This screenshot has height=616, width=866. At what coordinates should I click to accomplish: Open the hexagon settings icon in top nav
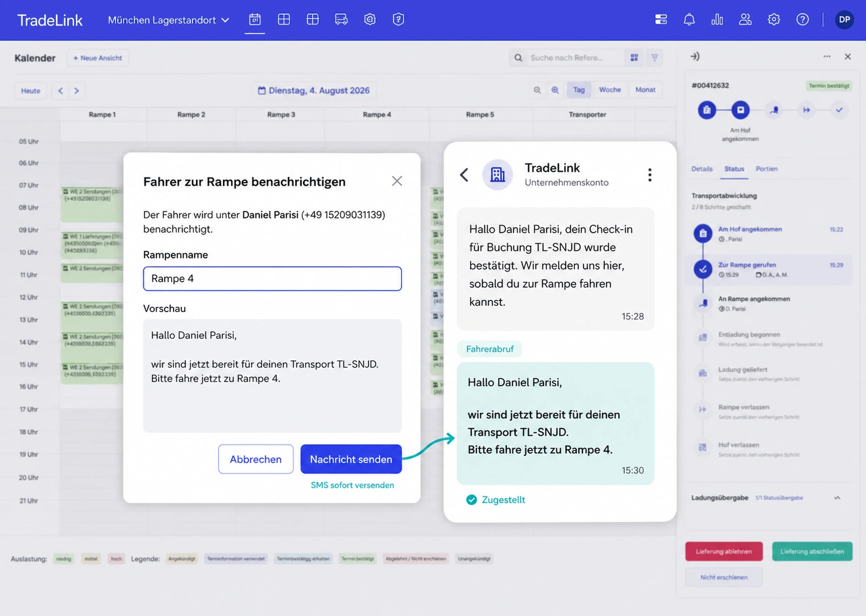(370, 19)
